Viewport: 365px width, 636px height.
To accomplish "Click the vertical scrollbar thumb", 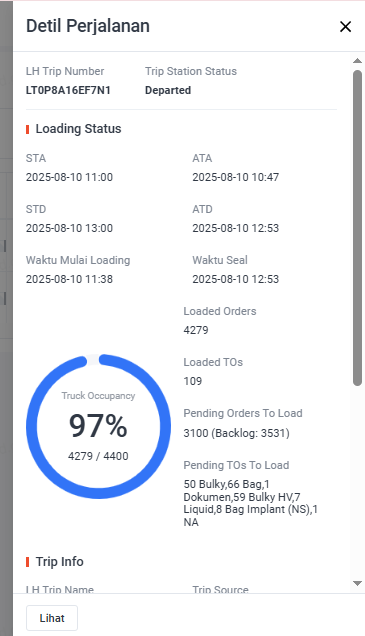I will pyautogui.click(x=357, y=228).
